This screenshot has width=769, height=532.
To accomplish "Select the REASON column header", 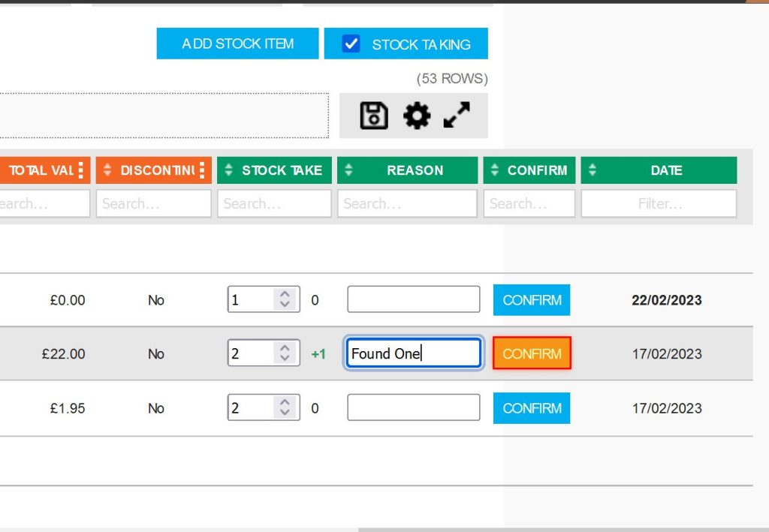I will (414, 170).
